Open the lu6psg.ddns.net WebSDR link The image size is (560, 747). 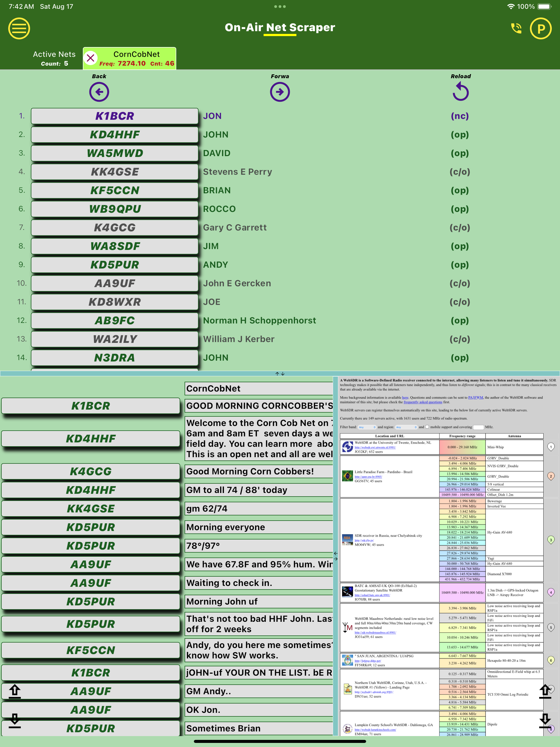tap(368, 661)
